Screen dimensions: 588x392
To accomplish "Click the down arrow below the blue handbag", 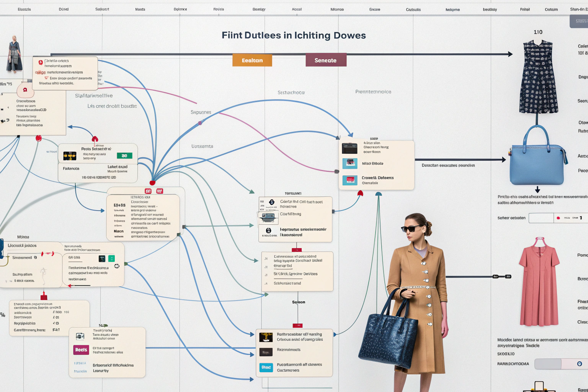I will pos(537,190).
